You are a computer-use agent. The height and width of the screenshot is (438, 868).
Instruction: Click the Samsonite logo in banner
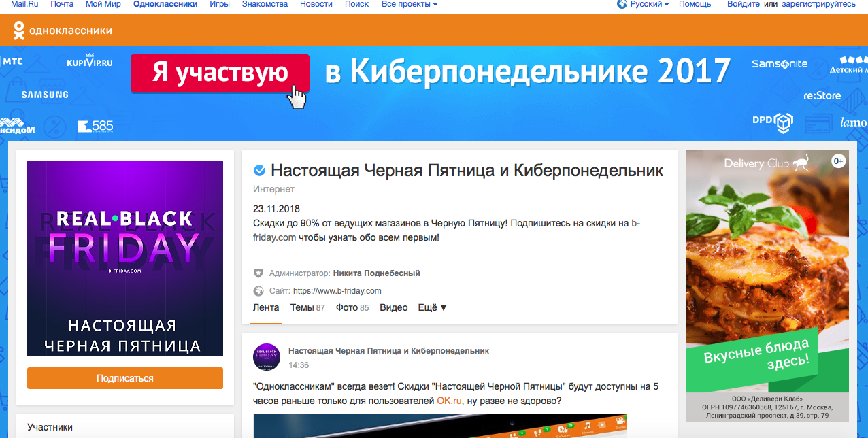click(780, 64)
